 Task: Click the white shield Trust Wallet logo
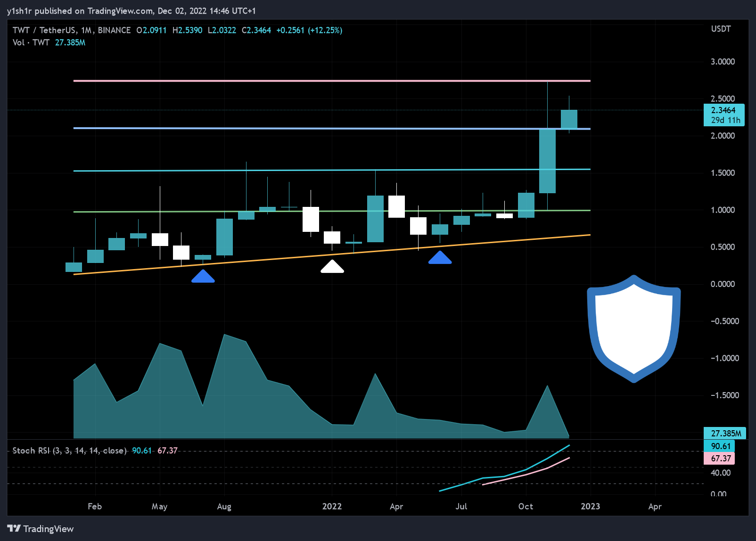click(x=633, y=329)
